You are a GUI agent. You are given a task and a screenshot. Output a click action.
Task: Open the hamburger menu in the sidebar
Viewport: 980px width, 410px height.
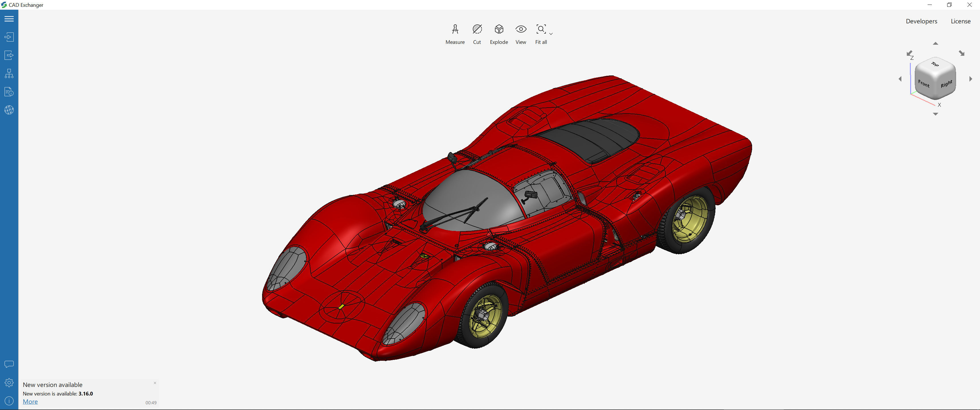coord(9,19)
